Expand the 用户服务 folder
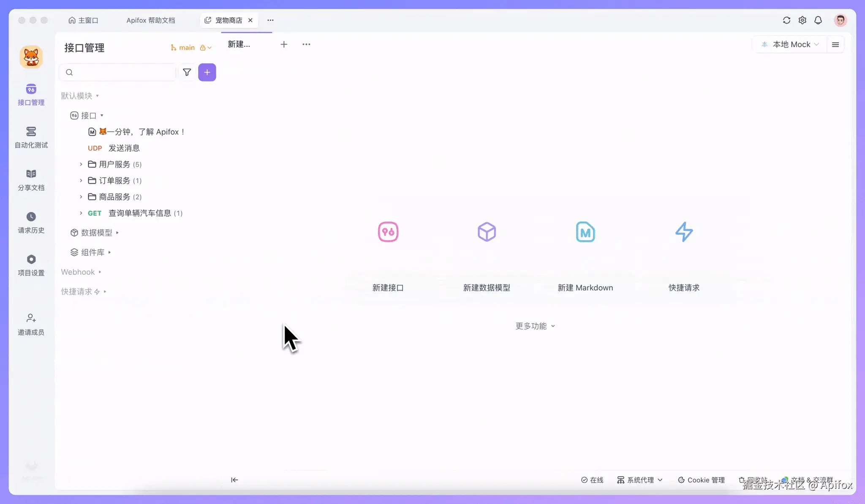Image resolution: width=865 pixels, height=504 pixels. 81,164
